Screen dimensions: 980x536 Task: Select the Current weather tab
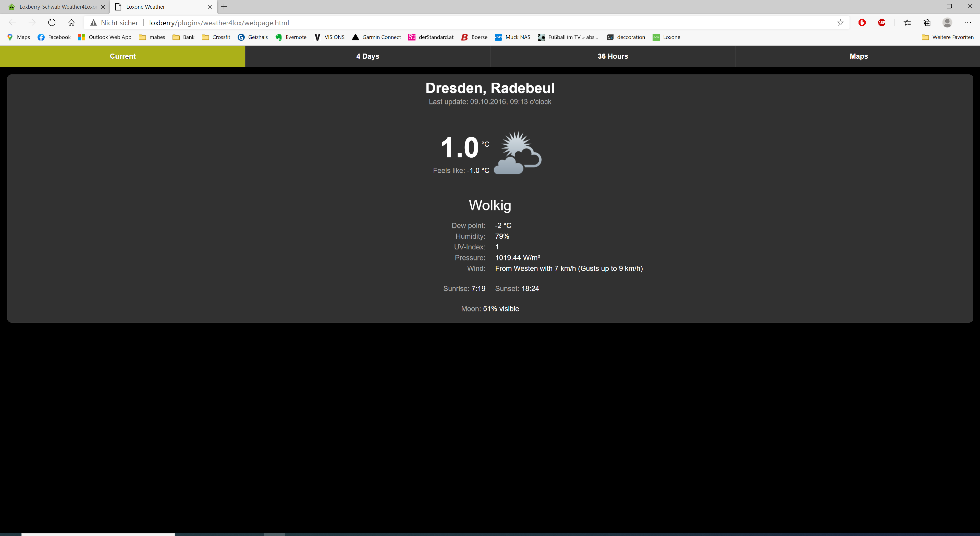tap(122, 56)
